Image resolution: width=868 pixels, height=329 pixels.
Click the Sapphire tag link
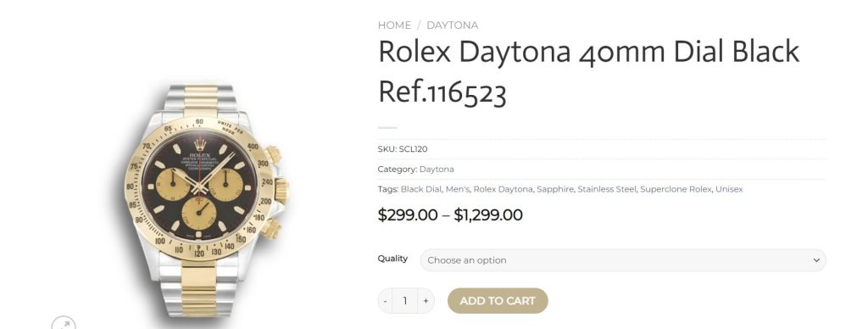click(555, 189)
